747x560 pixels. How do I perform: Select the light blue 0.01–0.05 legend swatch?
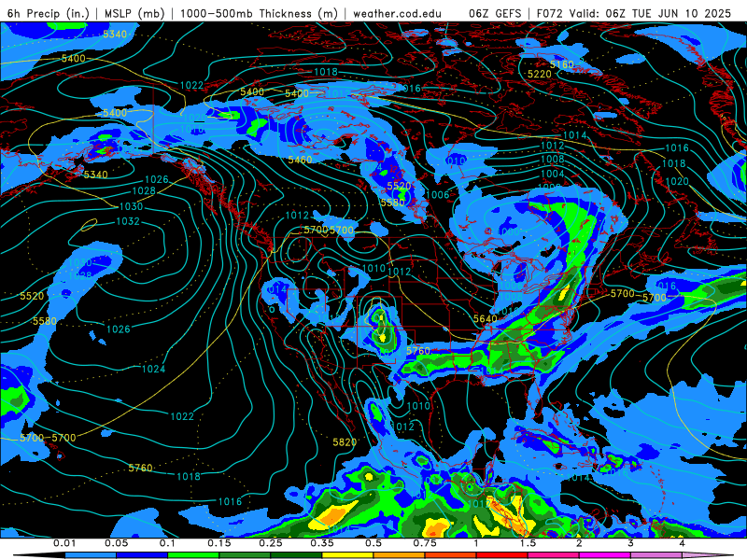(91, 555)
